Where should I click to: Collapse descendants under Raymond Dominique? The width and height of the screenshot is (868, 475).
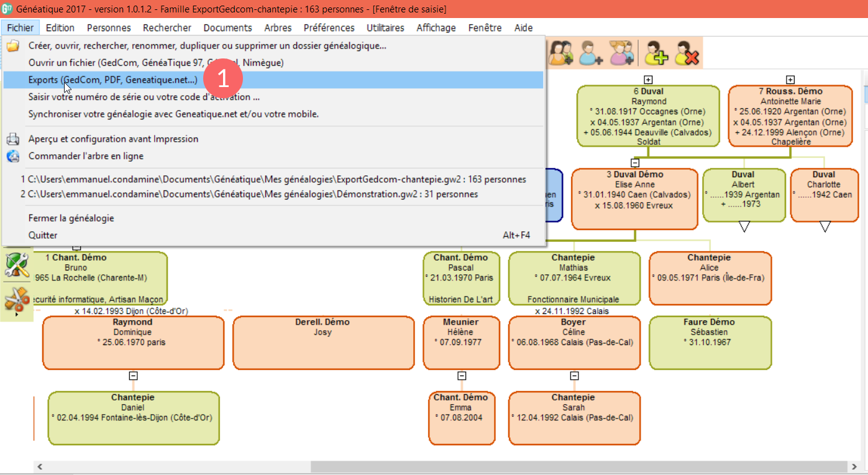(133, 376)
